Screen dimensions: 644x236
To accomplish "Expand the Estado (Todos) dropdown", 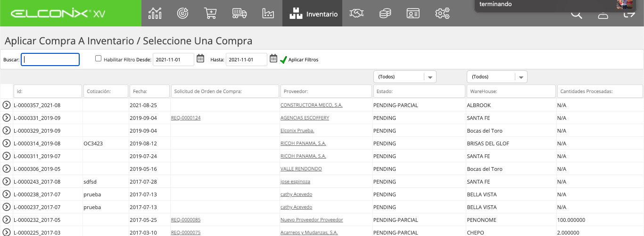I will [405, 76].
